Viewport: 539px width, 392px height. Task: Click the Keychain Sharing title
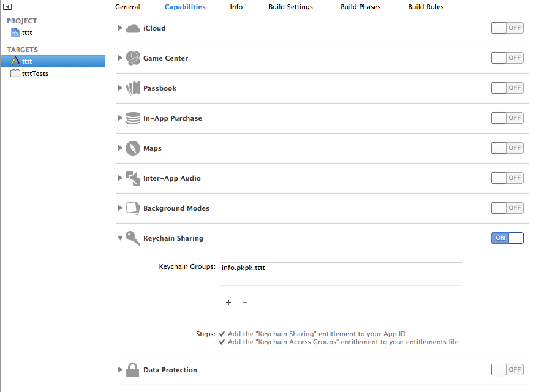click(x=173, y=238)
